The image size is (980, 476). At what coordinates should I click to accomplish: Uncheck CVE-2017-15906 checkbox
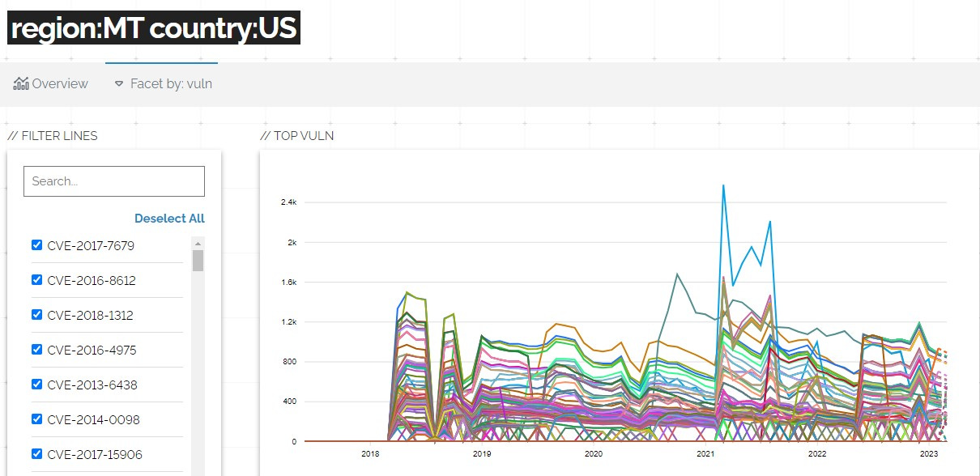(36, 454)
